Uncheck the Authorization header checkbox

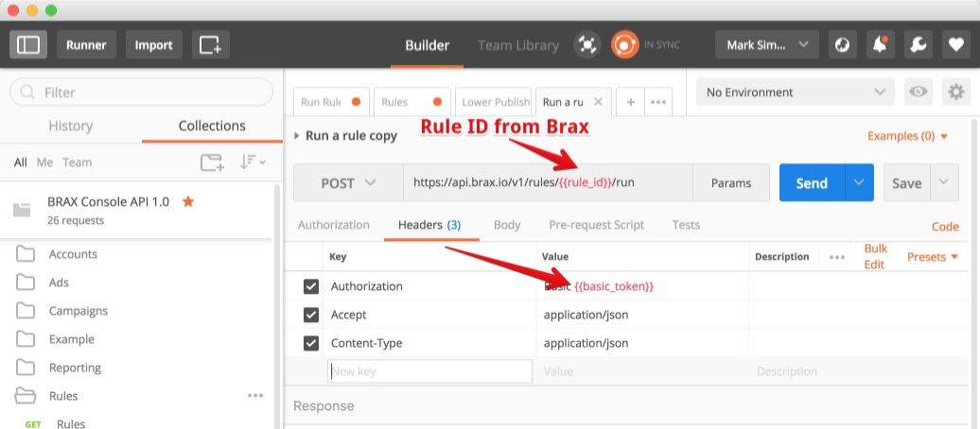310,286
